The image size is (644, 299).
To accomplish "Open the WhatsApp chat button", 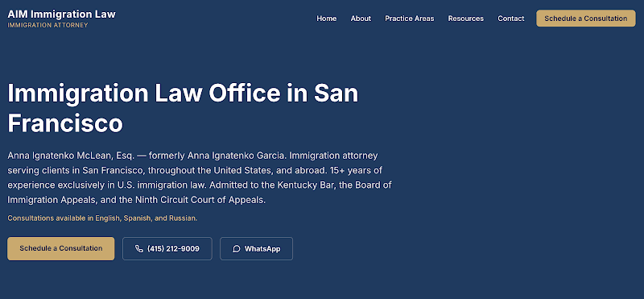I will click(256, 248).
